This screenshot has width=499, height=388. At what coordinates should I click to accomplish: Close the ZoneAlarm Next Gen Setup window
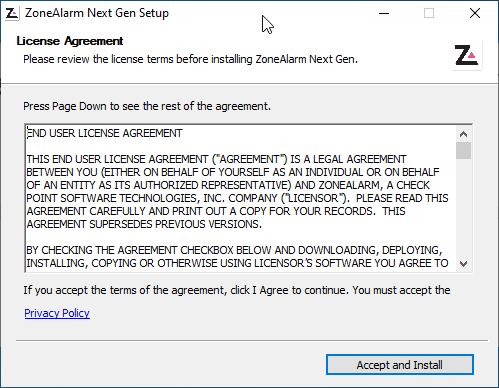pyautogui.click(x=475, y=13)
